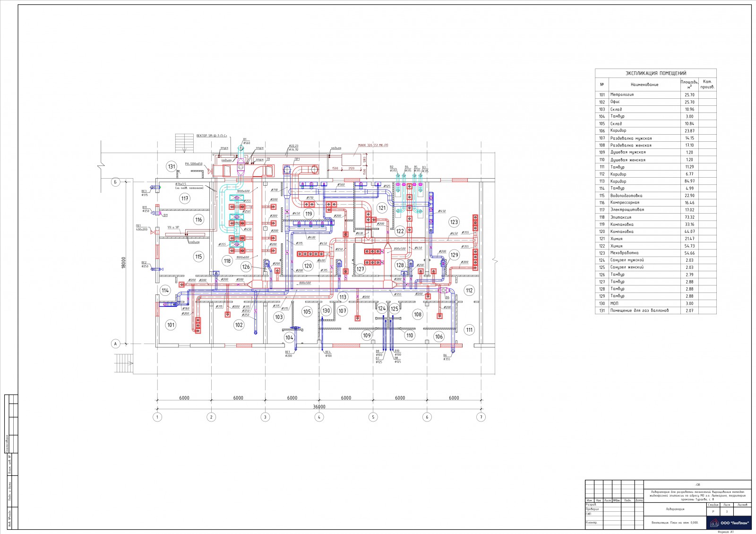Click room tag 123 on the floor plan
This screenshot has width=756, height=534.
[x=454, y=222]
